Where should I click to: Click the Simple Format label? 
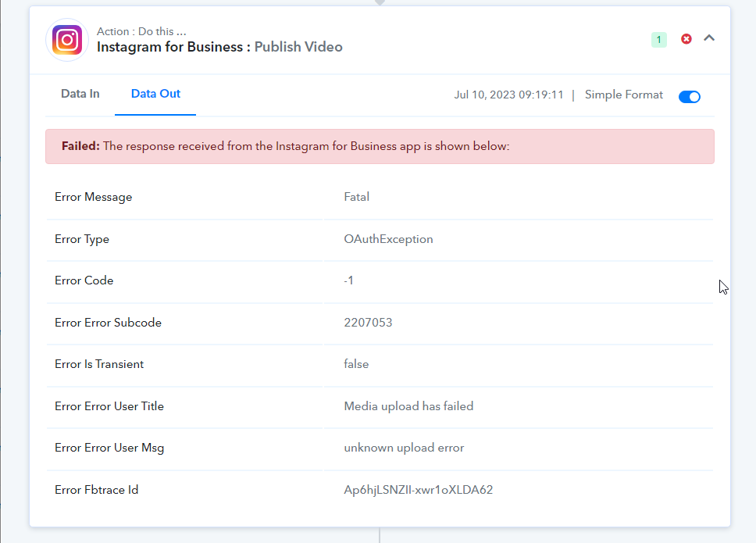click(x=623, y=95)
